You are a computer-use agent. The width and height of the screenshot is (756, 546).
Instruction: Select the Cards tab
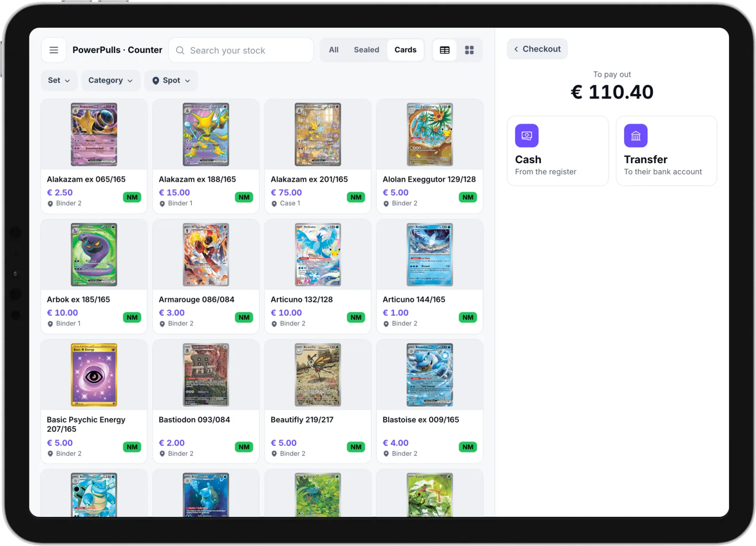pos(405,50)
